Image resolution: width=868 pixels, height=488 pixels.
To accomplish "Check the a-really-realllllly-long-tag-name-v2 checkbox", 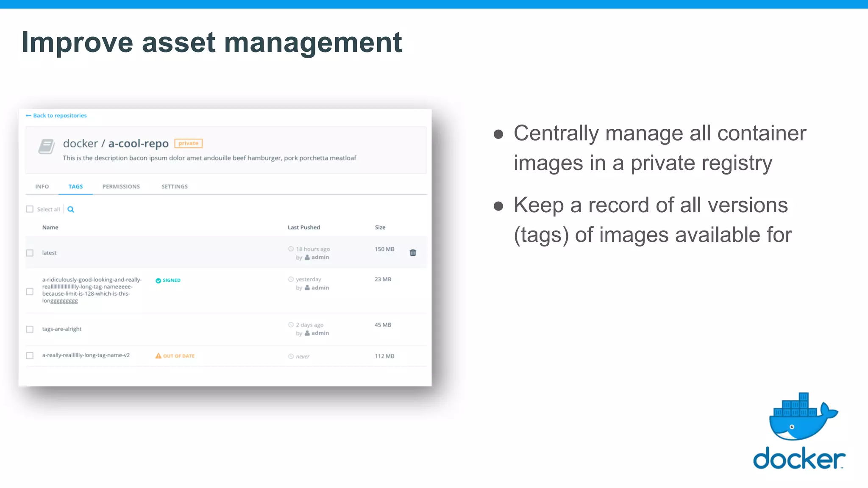I will pos(30,355).
